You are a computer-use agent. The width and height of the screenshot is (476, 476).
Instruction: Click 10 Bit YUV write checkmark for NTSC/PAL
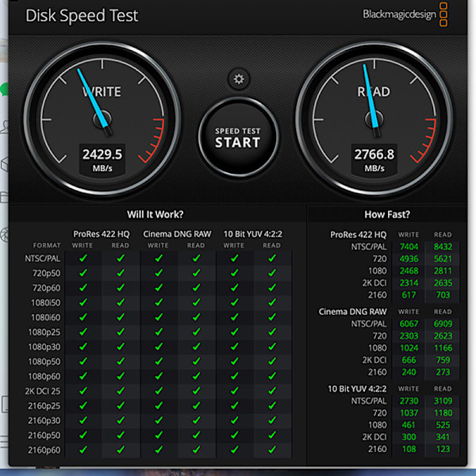coord(234,258)
